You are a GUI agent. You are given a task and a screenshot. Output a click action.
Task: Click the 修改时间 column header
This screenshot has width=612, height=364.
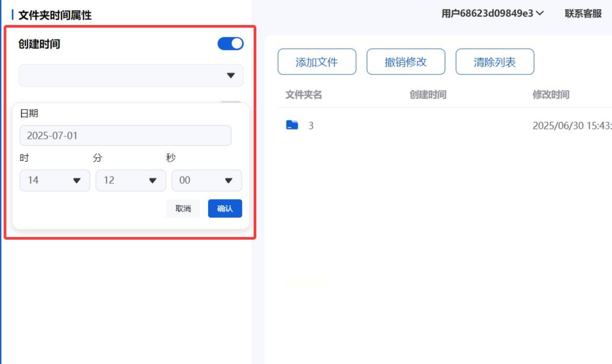pos(551,95)
